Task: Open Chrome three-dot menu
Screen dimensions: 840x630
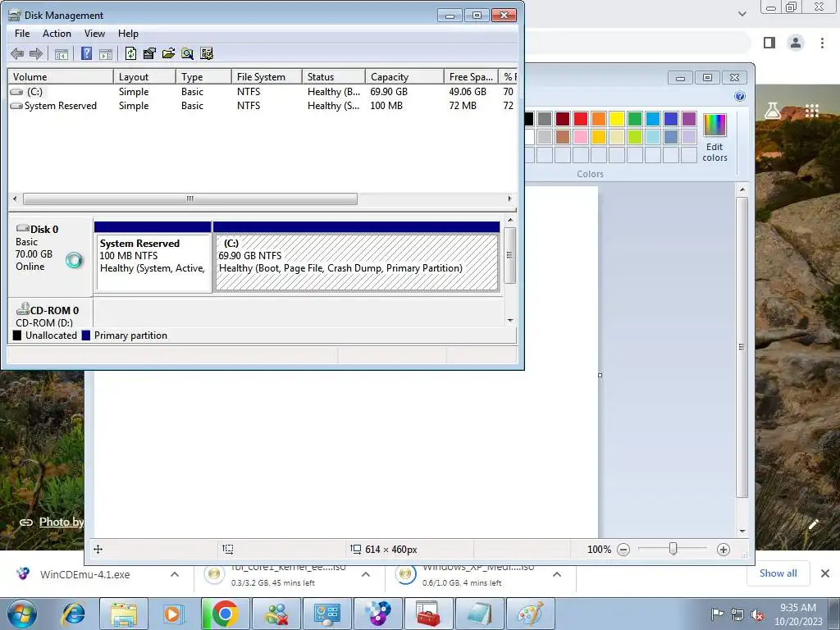Action: [822, 43]
